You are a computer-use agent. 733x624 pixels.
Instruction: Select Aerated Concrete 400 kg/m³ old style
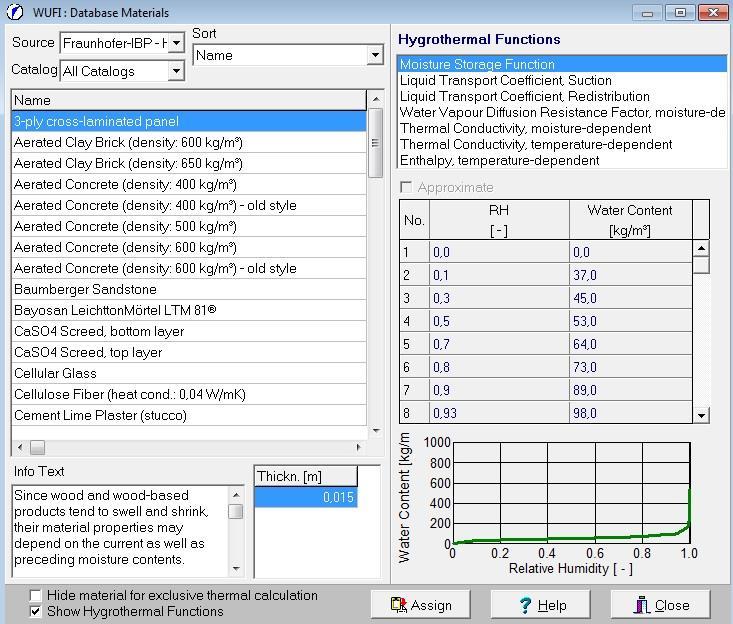pyautogui.click(x=189, y=206)
